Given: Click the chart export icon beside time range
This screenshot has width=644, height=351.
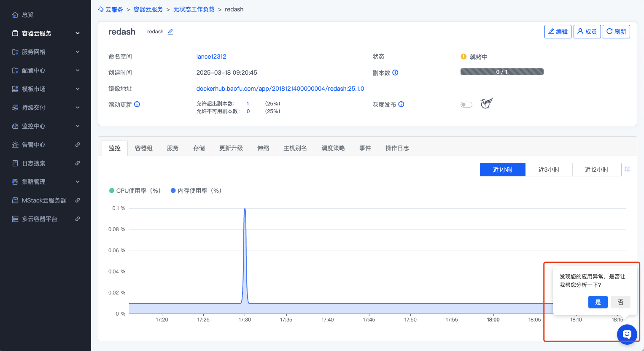Looking at the screenshot, I should tap(628, 170).
